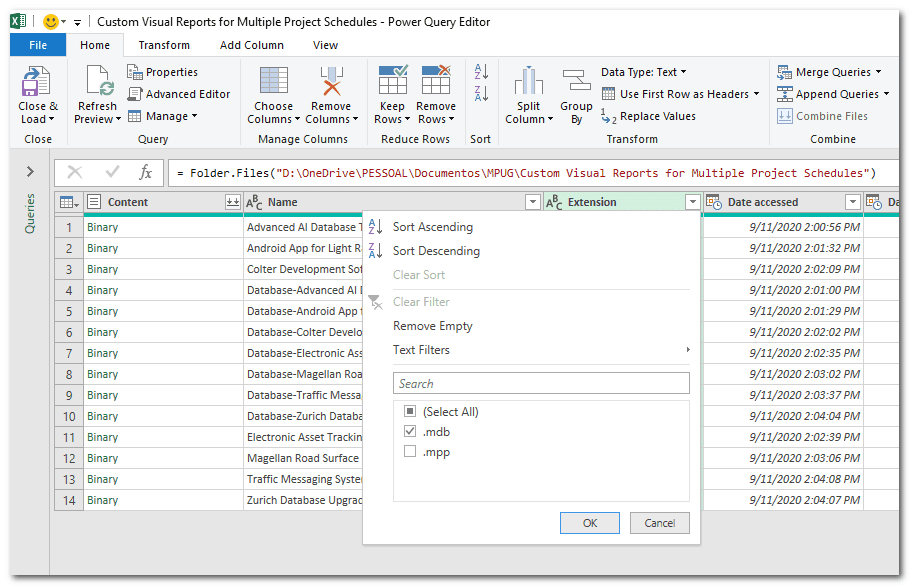Click OK in the filter menu
The height and width of the screenshot is (586, 910).
click(x=590, y=523)
